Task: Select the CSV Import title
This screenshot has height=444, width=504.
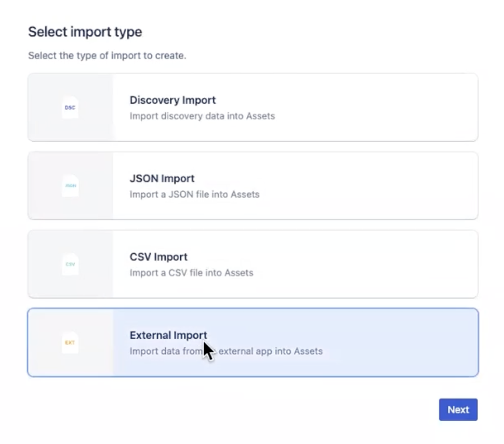Action: pos(158,257)
